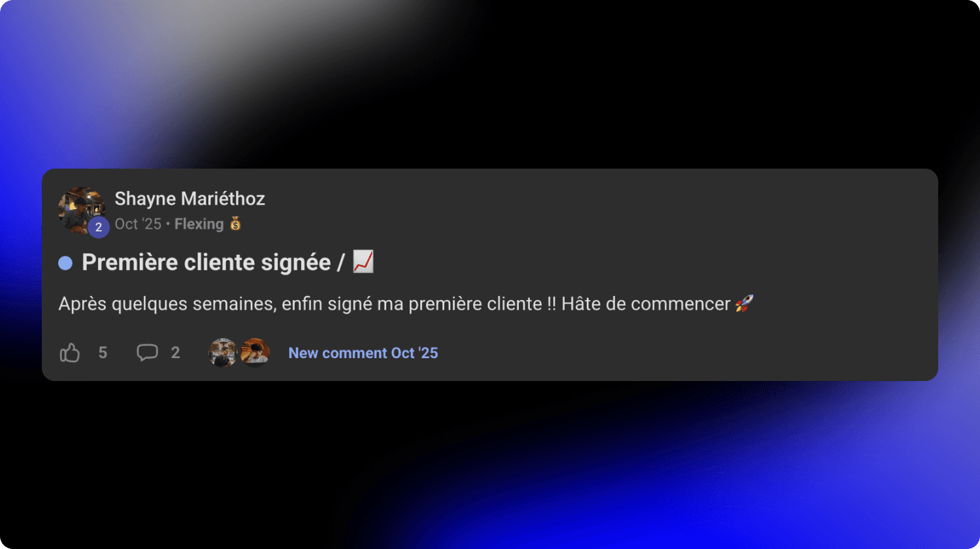Select the blue unread dot before the title
The height and width of the screenshot is (549, 980).
tap(65, 263)
